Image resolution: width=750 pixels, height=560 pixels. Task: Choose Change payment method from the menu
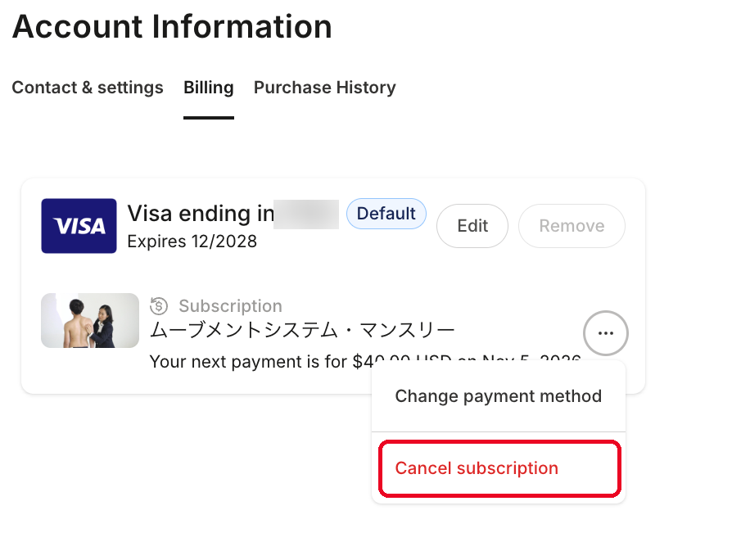[499, 396]
